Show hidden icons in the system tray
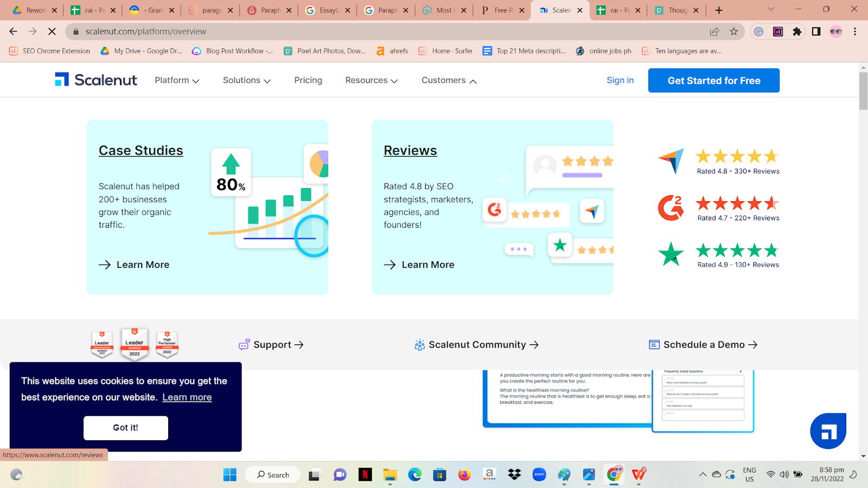 click(x=703, y=474)
